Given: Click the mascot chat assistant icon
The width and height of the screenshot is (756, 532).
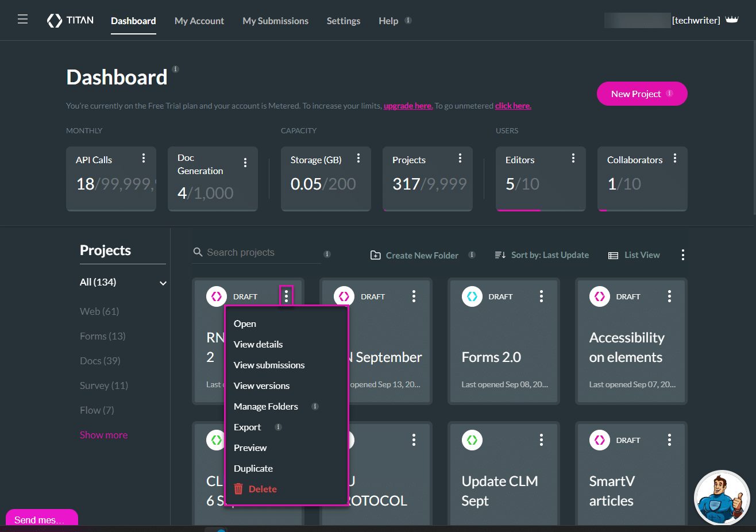Looking at the screenshot, I should [x=722, y=498].
